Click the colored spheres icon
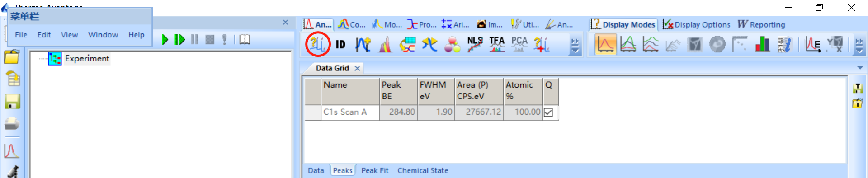Screen dimensions: 868x178 [x=452, y=44]
